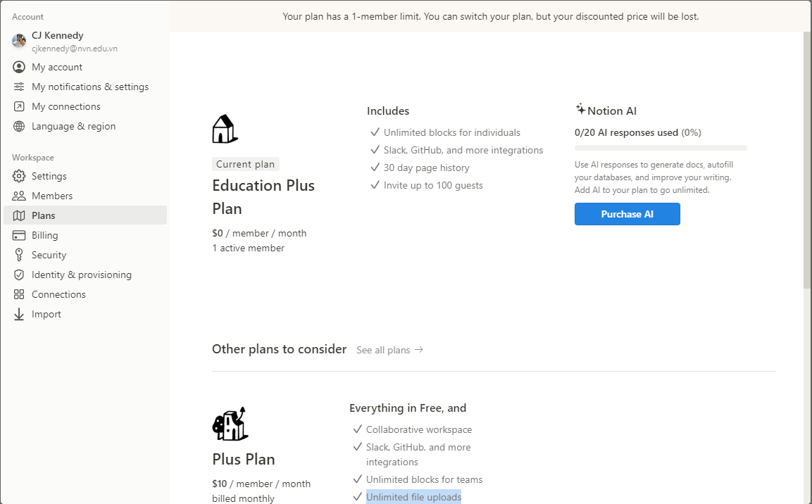Select the Billing card icon
The image size is (812, 504).
18,235
